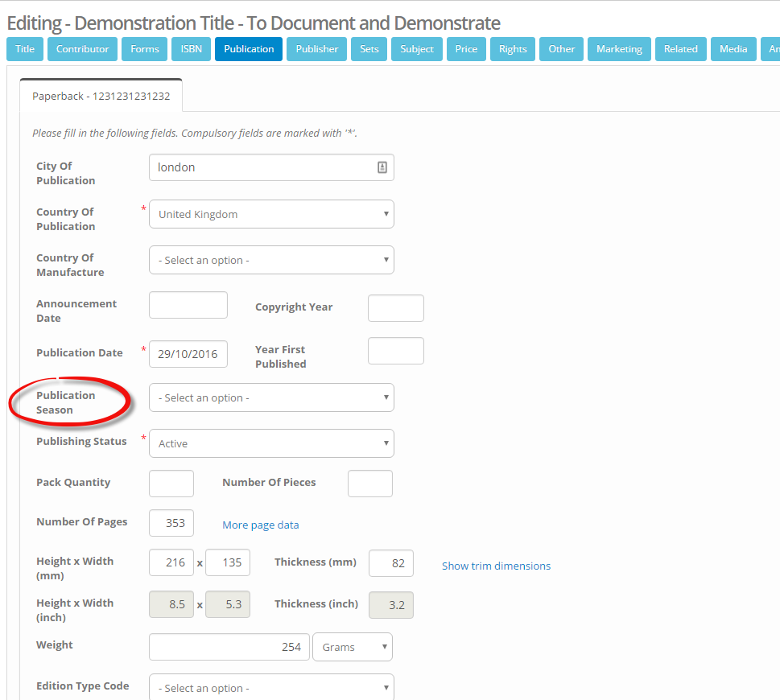Image resolution: width=780 pixels, height=700 pixels.
Task: Go to the ISBN tab
Action: pyautogui.click(x=191, y=49)
